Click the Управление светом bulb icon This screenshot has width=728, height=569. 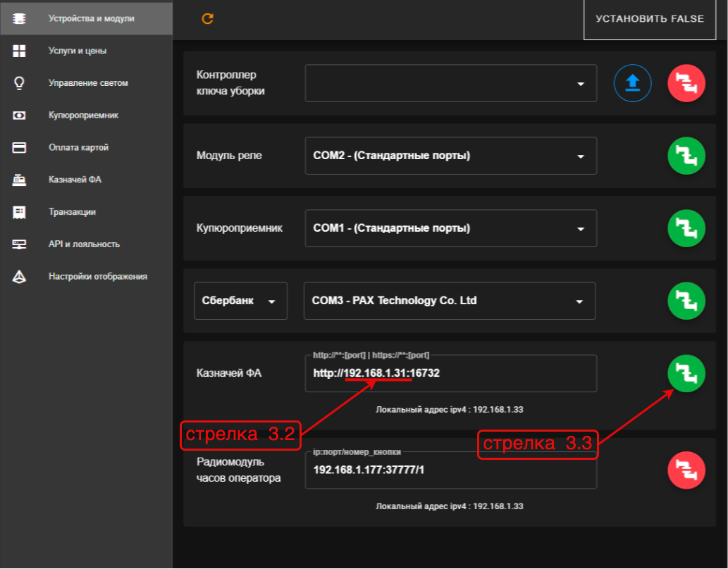19,83
